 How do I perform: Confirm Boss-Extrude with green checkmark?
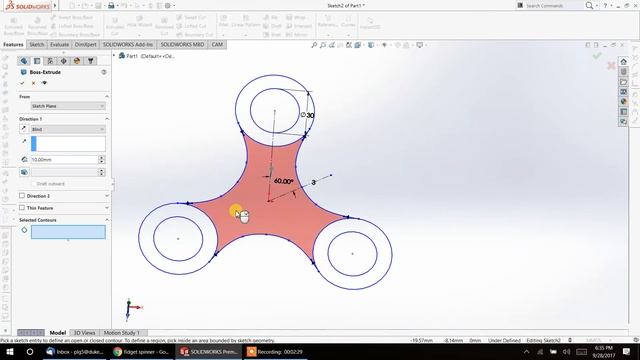[22, 83]
